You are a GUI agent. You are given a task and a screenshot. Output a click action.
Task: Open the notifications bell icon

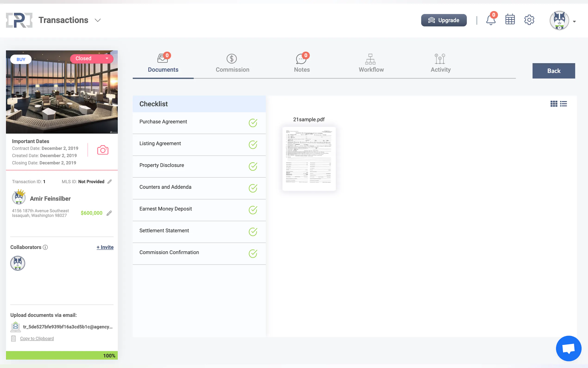point(491,20)
